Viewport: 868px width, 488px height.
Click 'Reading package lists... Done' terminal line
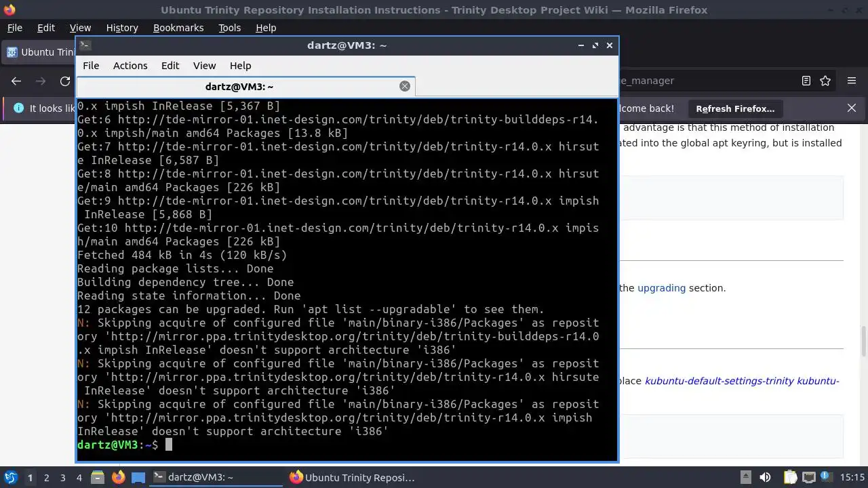click(176, 268)
